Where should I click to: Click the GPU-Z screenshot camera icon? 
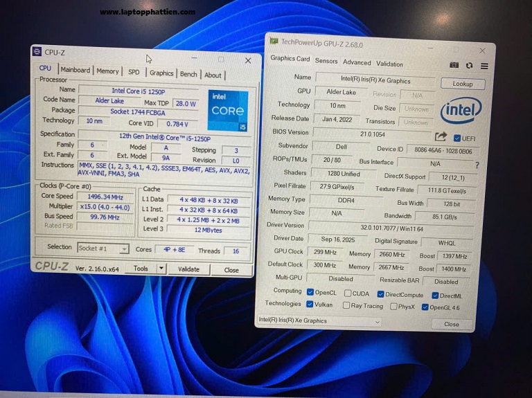coord(454,65)
